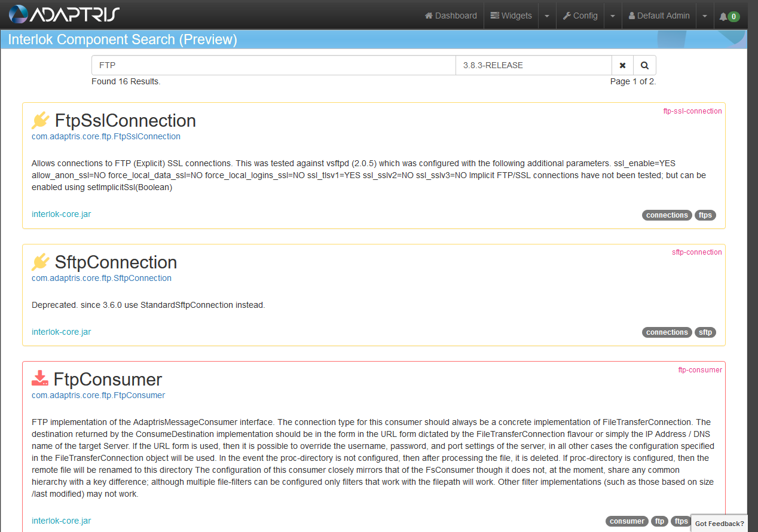Select the sftp tag in SftpConnection card
This screenshot has height=532, width=758.
[x=705, y=332]
